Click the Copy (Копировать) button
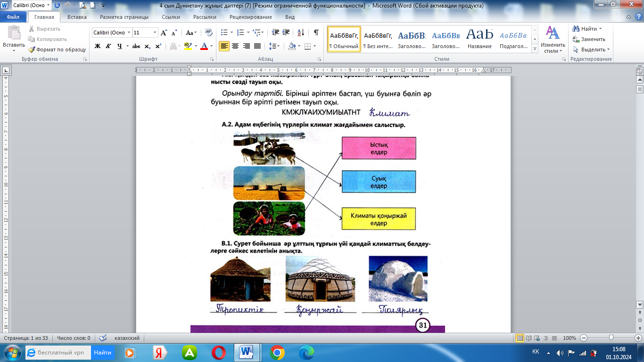The height and width of the screenshot is (362, 644). click(x=48, y=39)
